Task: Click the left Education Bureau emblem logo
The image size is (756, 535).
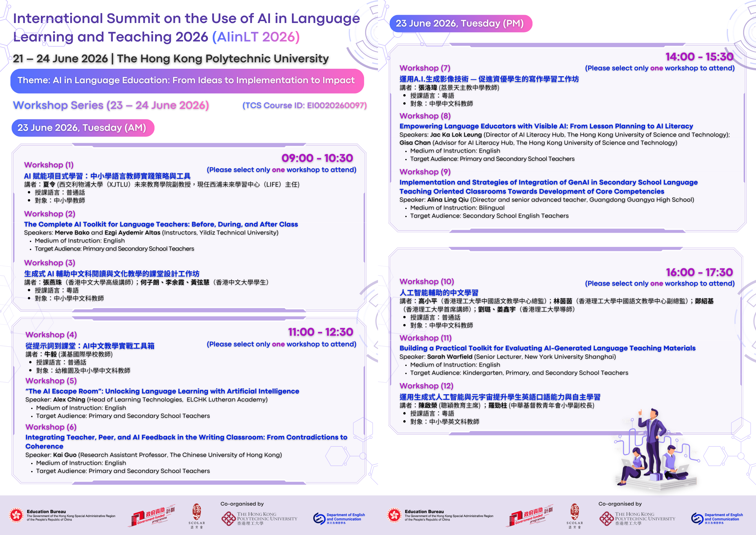Action: [16, 515]
